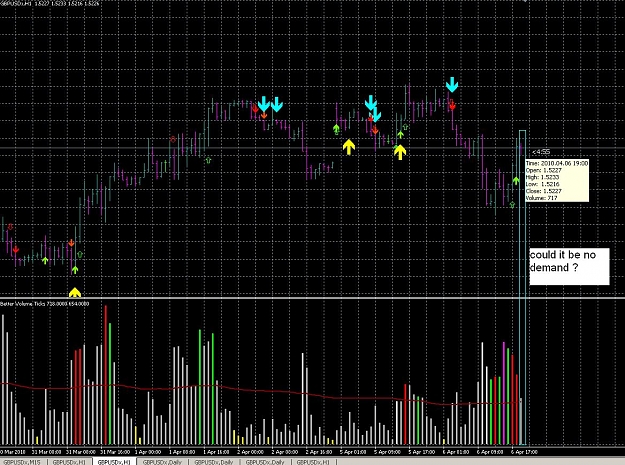
Task: Click the '1 Apr 16:00' time axis label
Action: (x=216, y=452)
